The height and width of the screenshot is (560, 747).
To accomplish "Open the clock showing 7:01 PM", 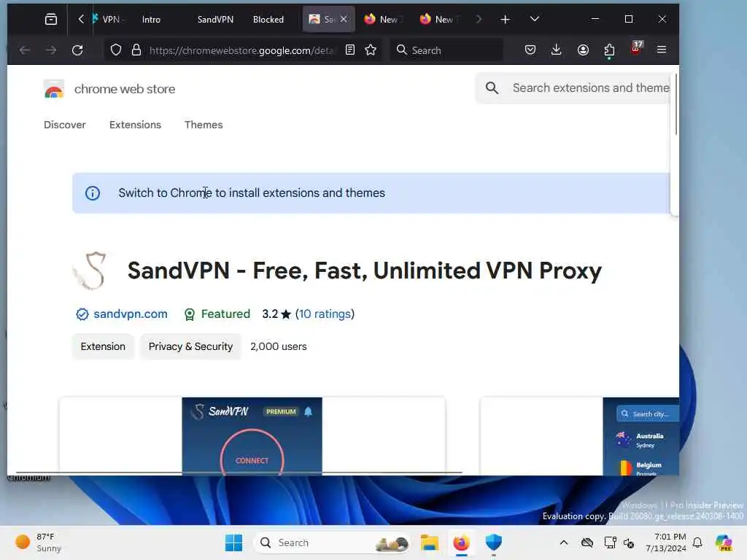I will point(666,542).
